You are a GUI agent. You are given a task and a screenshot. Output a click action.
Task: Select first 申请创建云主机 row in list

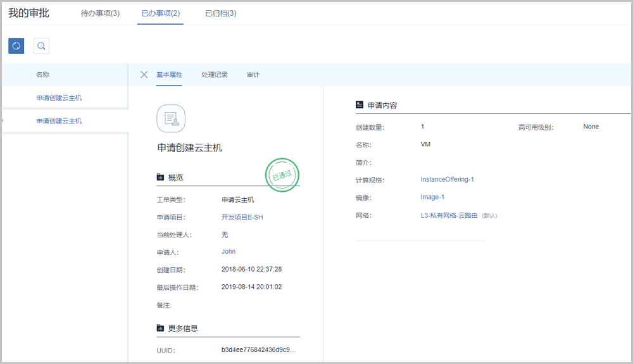tap(59, 98)
